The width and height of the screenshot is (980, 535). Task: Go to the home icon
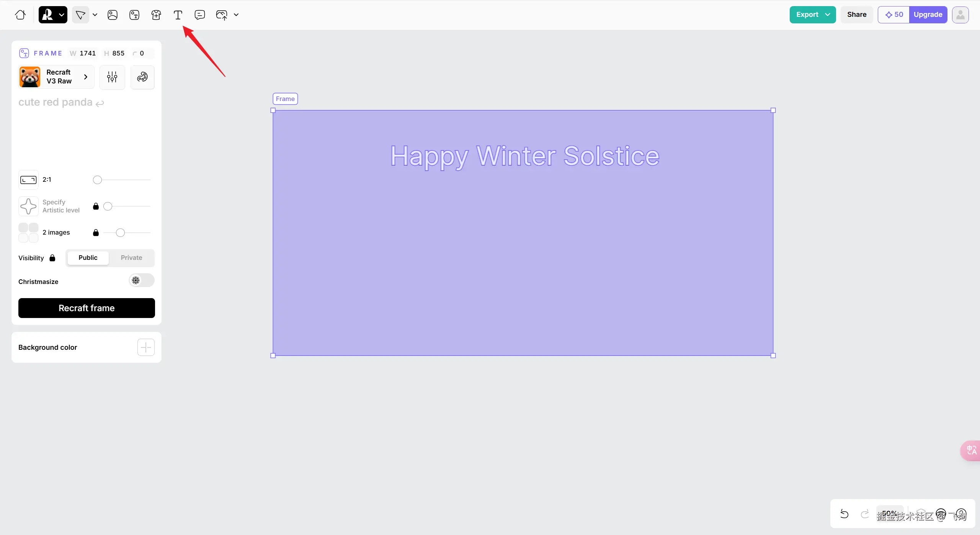[20, 15]
